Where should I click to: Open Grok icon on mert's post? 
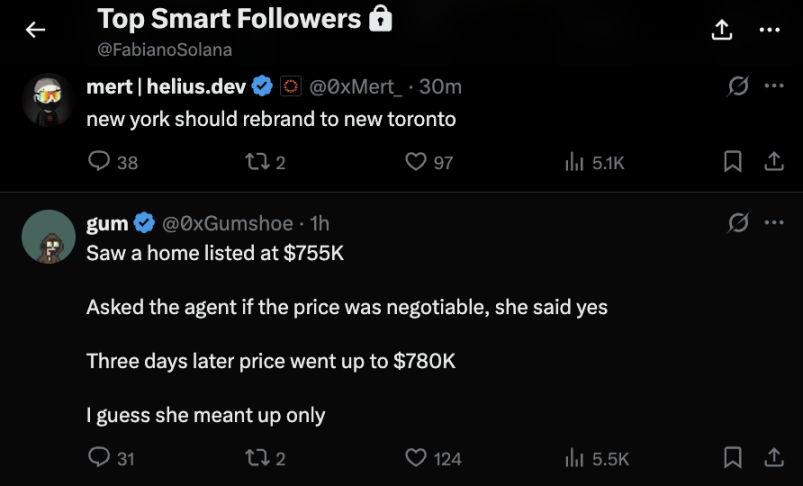pos(738,87)
